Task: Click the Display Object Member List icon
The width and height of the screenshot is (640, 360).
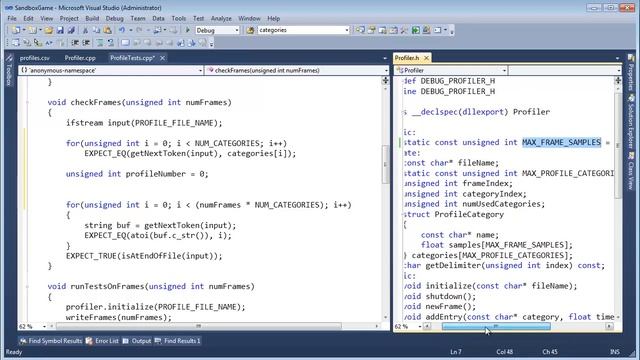Action: pos(16,43)
